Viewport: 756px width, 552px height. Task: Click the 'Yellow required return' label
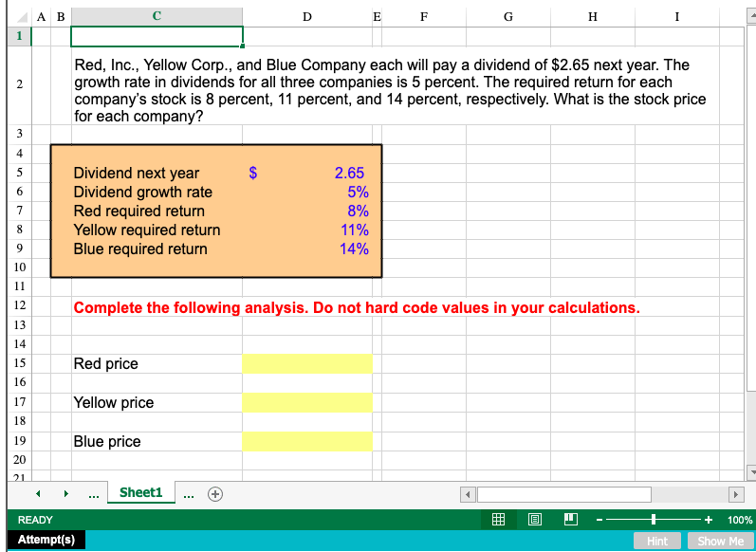pos(147,230)
